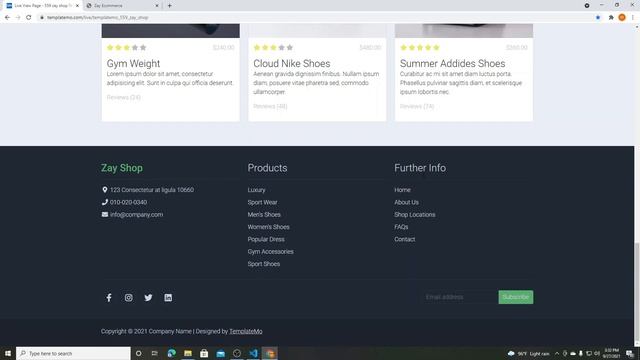Show hidden system tray icons chevron
640x360 pixels.
557,353
